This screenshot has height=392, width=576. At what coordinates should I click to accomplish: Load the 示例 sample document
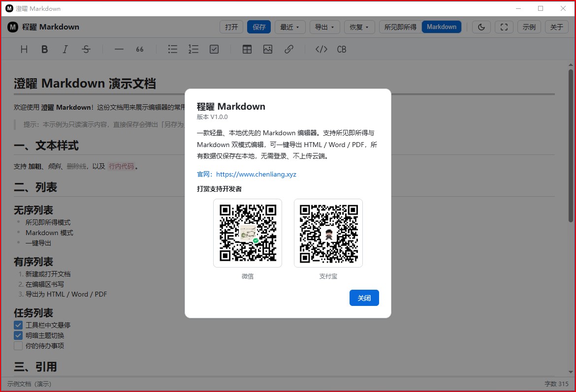(529, 27)
